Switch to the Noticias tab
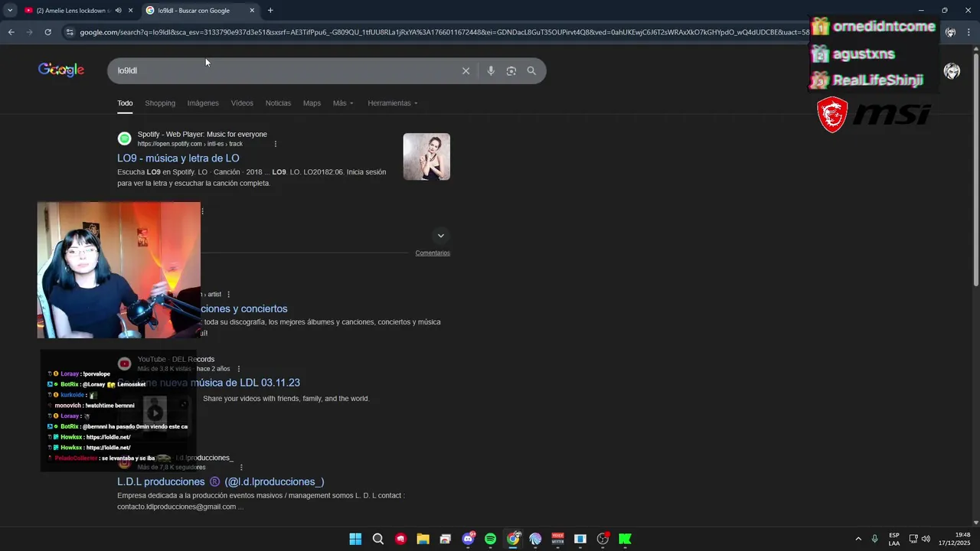 pos(278,103)
